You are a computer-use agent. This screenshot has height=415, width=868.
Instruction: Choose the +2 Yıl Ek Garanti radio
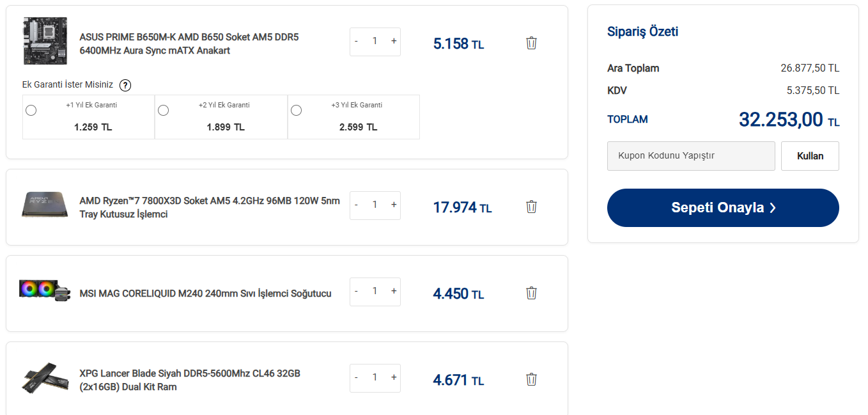click(164, 110)
